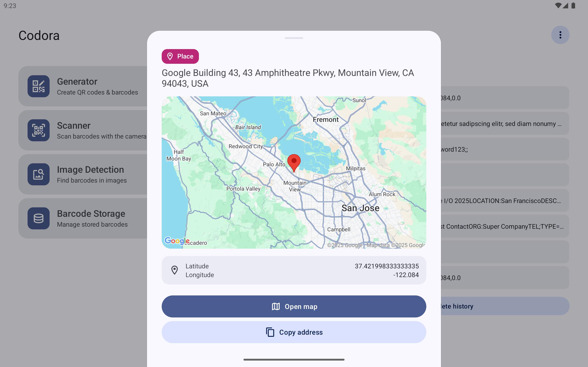Click the location pin beside Latitude

point(175,270)
